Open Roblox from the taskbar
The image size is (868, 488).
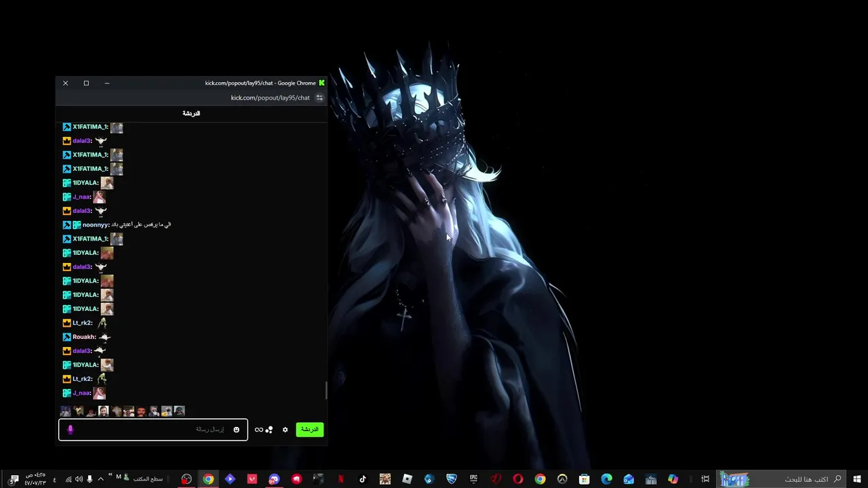click(407, 479)
